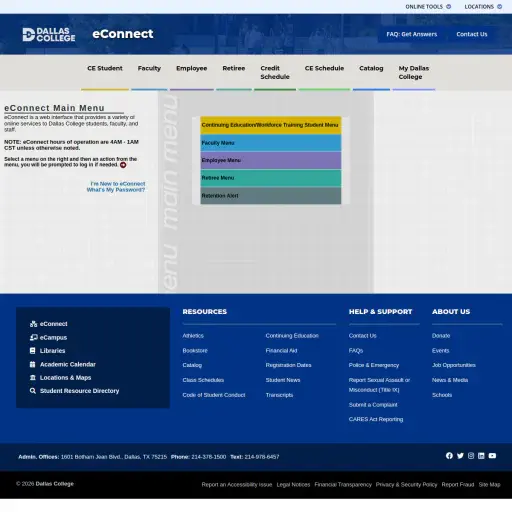This screenshot has width=512, height=512.
Task: Select the purple Employee Menu bar
Action: tap(271, 160)
